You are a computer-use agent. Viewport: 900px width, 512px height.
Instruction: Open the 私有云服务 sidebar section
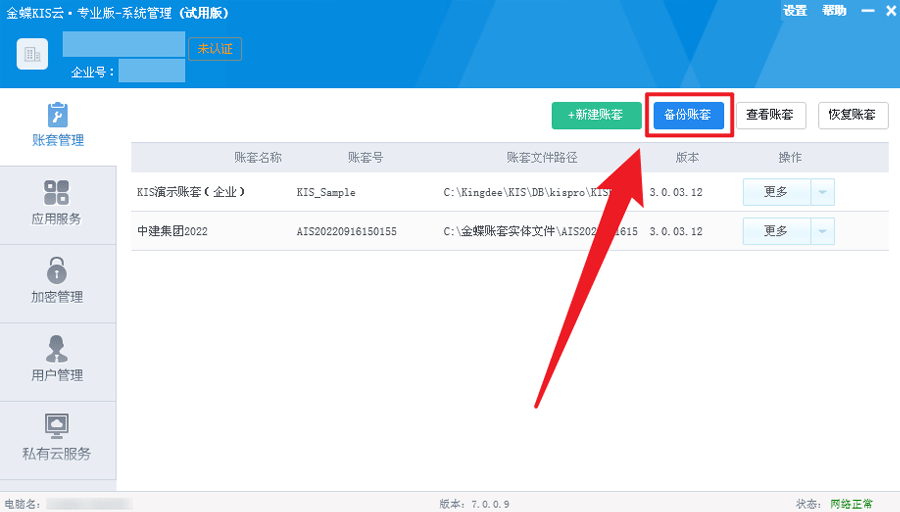click(57, 438)
